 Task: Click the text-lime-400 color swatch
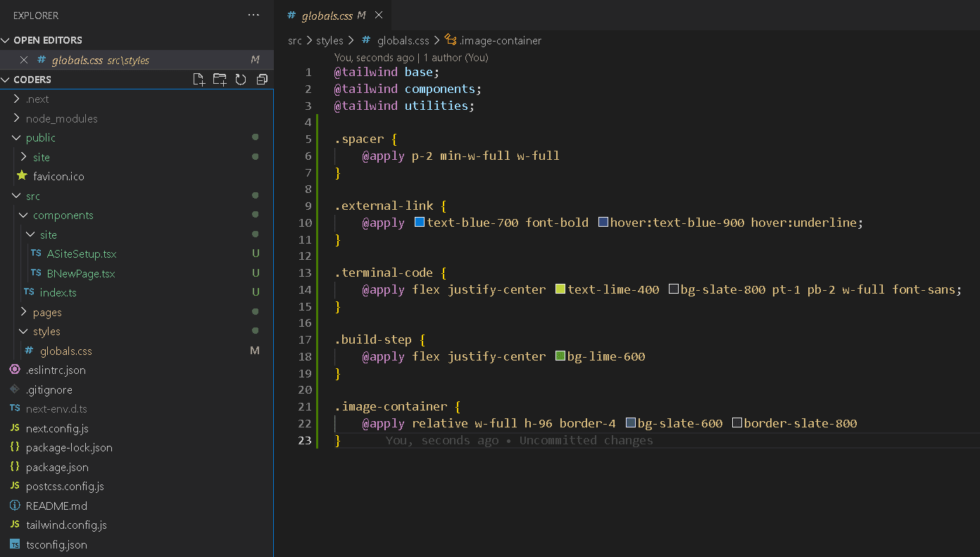click(560, 289)
